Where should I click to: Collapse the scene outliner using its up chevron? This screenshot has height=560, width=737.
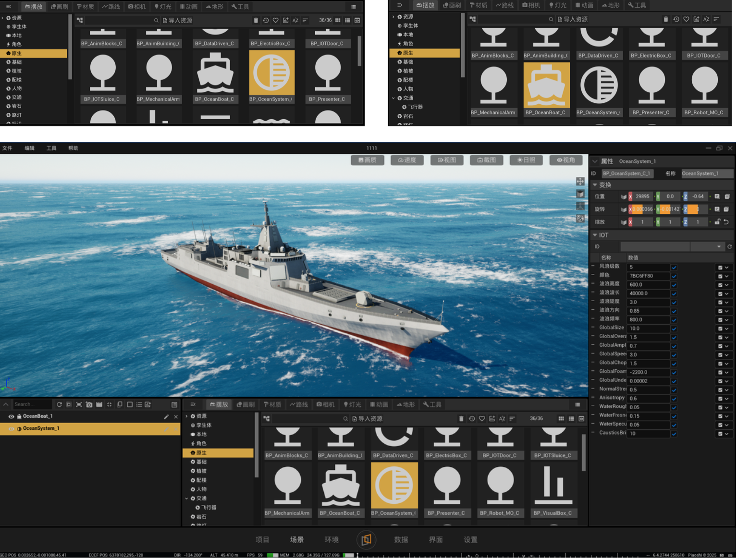[6, 404]
